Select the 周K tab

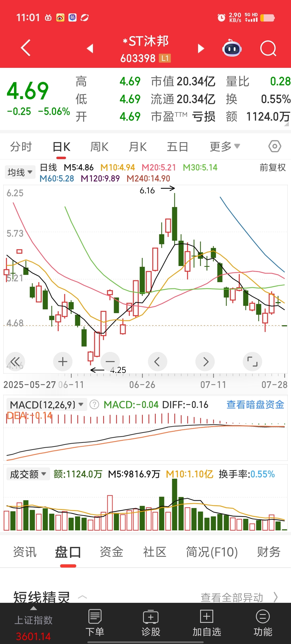[x=99, y=147]
